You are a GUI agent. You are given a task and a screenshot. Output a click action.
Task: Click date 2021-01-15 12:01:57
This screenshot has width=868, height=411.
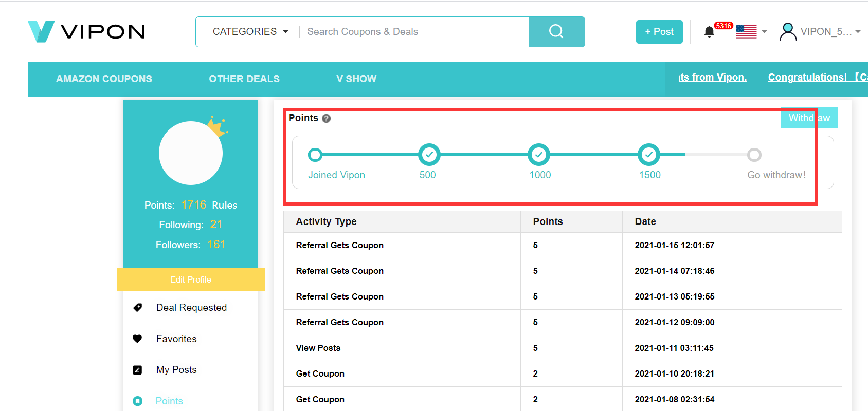tap(675, 246)
